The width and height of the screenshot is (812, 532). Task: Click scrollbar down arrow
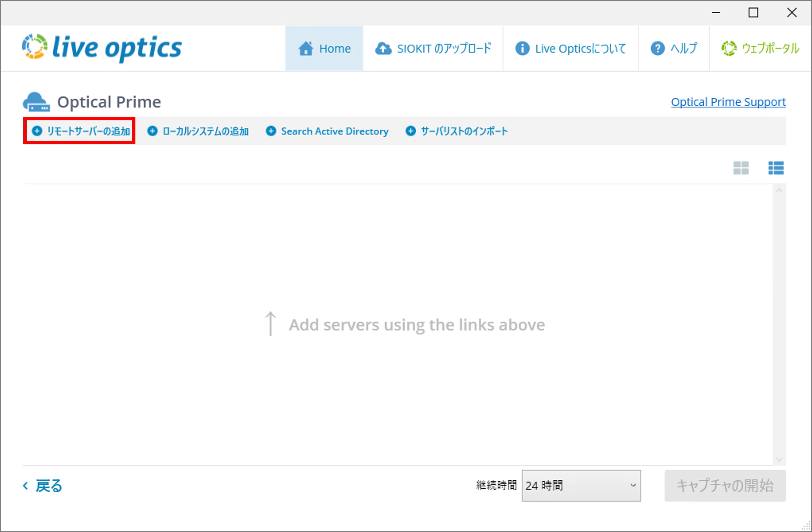(779, 459)
